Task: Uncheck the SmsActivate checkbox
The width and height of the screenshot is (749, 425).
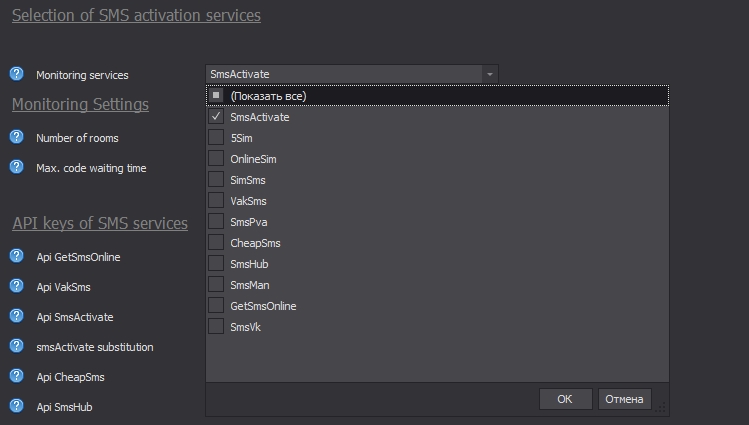Action: pos(216,117)
